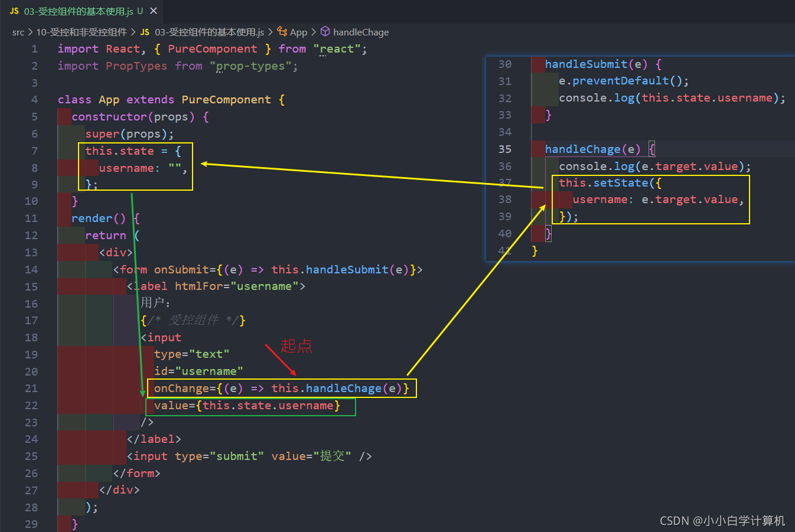Image resolution: width=795 pixels, height=532 pixels.
Task: Click handleSubmit(e) definition on line 30
Action: pyautogui.click(x=596, y=64)
